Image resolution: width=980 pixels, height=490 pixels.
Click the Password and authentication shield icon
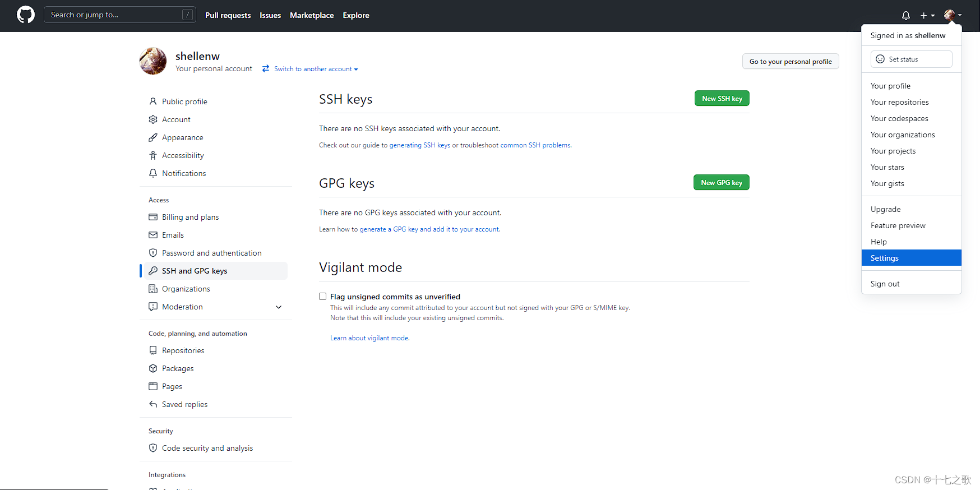153,253
